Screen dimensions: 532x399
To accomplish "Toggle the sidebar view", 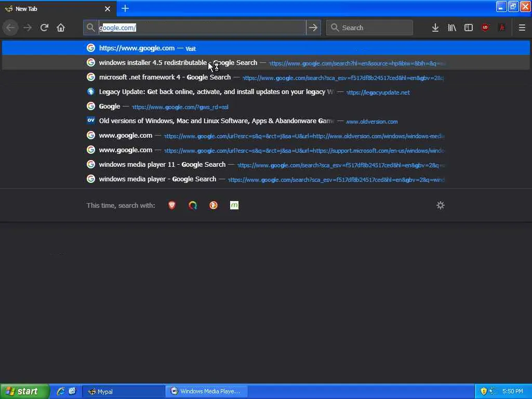I will coord(469,28).
